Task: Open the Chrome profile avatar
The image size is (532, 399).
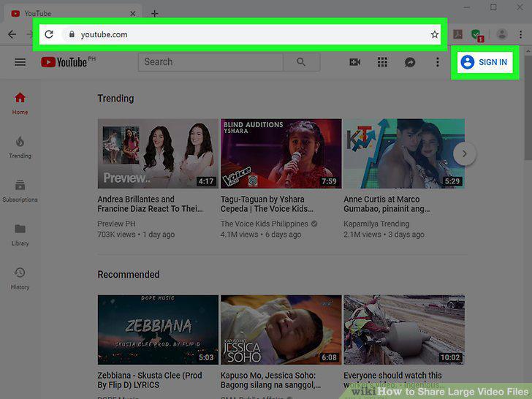Action: 502,34
